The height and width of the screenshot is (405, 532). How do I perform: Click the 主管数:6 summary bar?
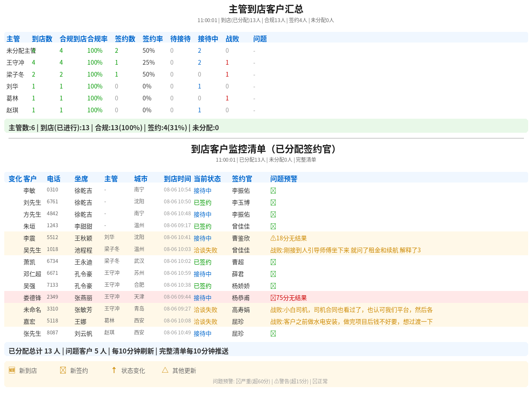click(266, 126)
